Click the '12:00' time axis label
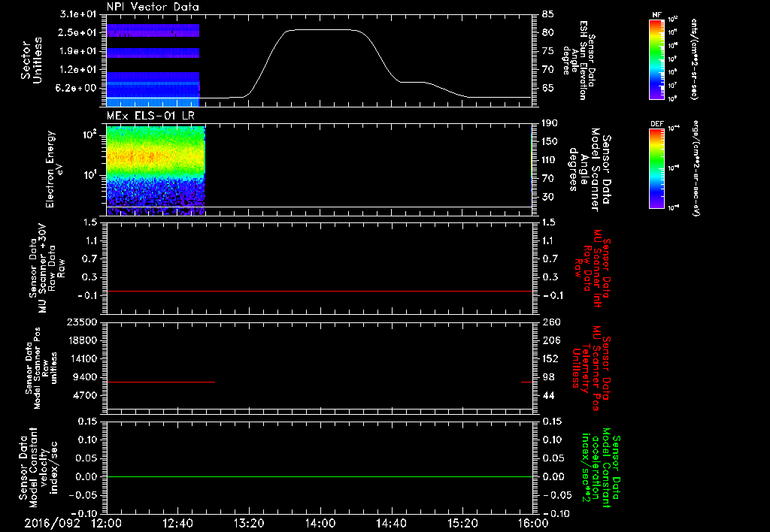 [107, 523]
